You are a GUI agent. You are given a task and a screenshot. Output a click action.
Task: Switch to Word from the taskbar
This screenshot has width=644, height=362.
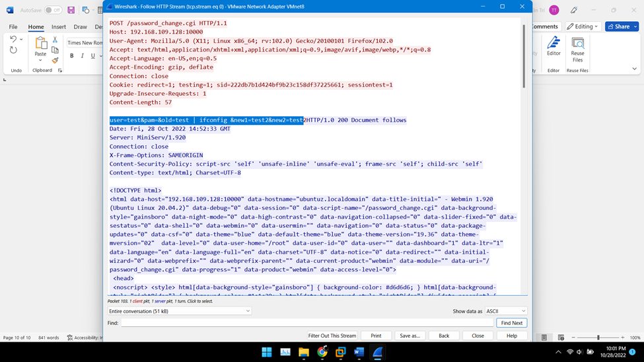click(359, 352)
